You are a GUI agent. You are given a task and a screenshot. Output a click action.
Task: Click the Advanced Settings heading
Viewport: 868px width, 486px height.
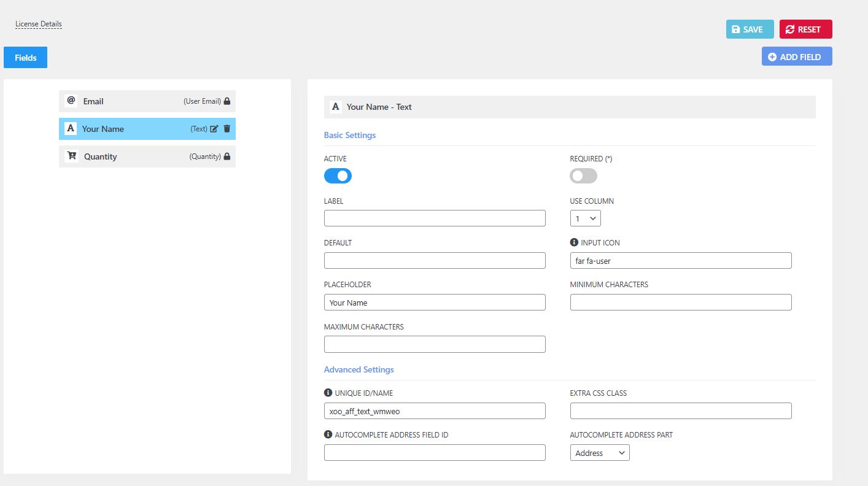pyautogui.click(x=359, y=369)
